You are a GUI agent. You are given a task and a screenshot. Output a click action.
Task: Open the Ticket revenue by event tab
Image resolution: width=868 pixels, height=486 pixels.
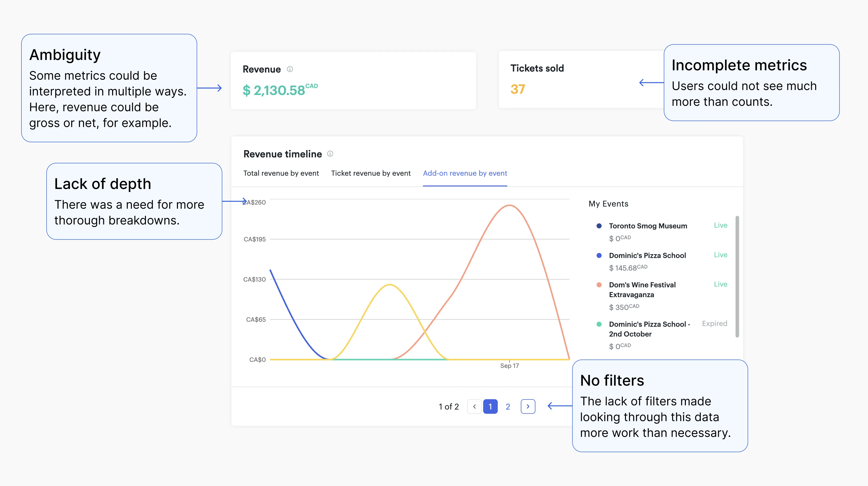(x=371, y=173)
